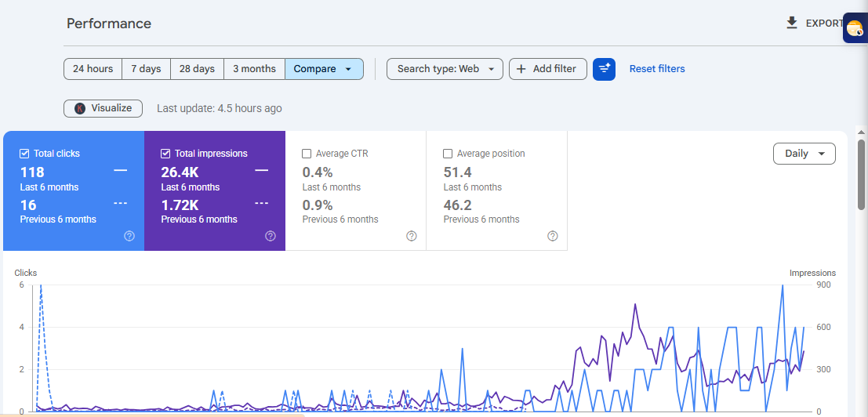Click the 600 impressions axis value

[823, 327]
